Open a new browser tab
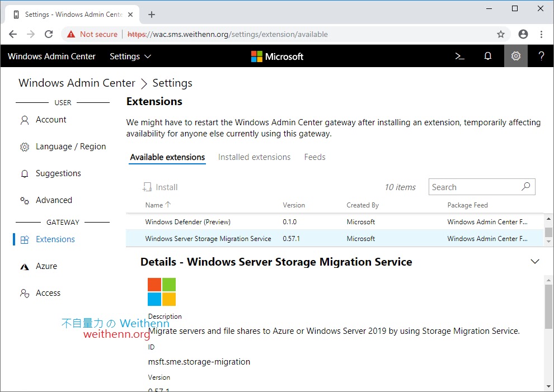 point(152,15)
